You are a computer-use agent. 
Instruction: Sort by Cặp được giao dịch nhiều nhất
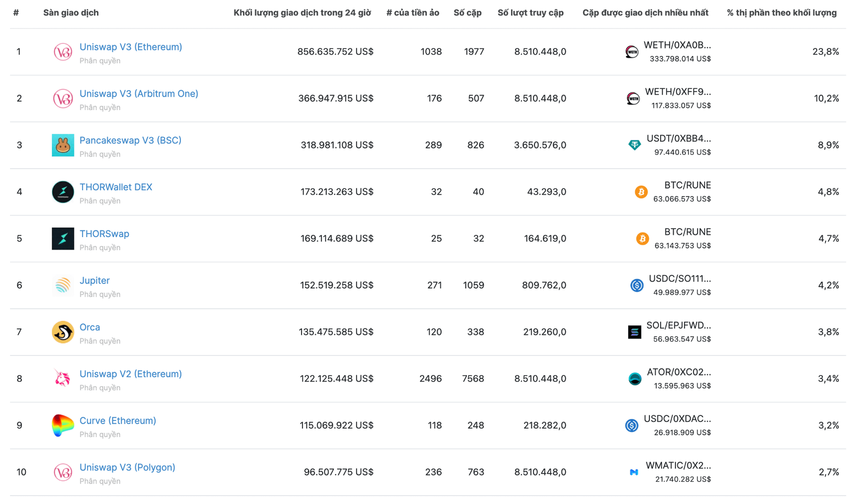646,13
